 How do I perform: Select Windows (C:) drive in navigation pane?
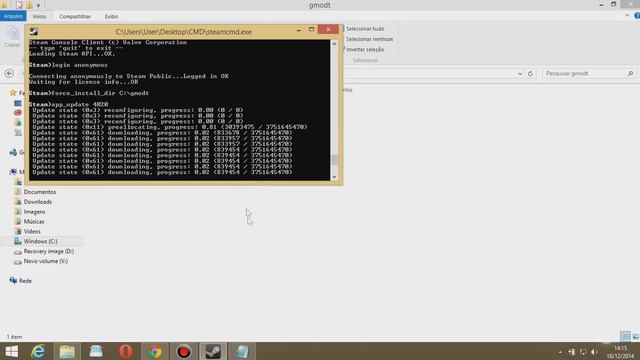(x=40, y=241)
